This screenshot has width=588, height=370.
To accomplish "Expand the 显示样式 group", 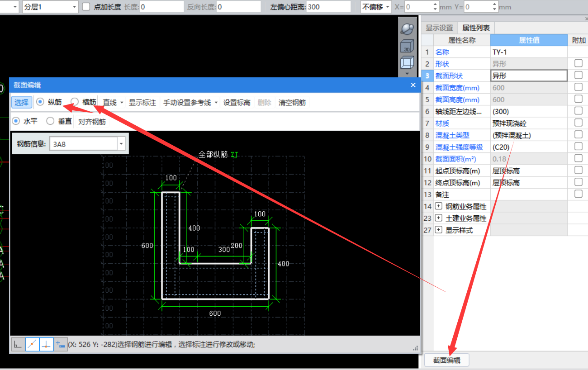I will [x=438, y=230].
